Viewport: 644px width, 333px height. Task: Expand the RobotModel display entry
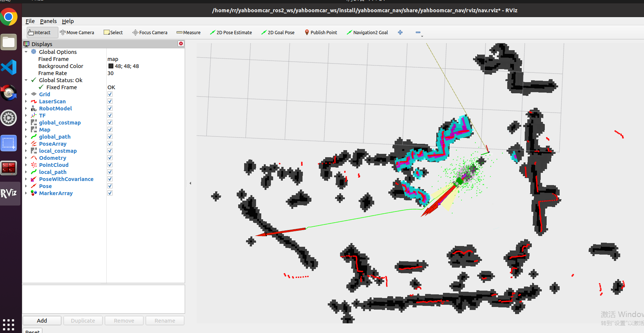pyautogui.click(x=26, y=109)
